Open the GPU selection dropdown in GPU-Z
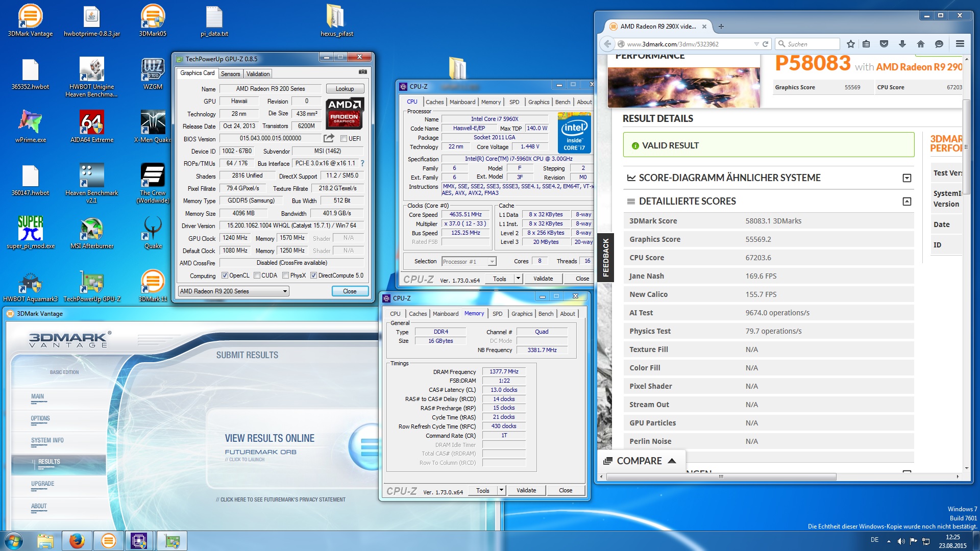Viewport: 980px width, 551px height. 233,291
